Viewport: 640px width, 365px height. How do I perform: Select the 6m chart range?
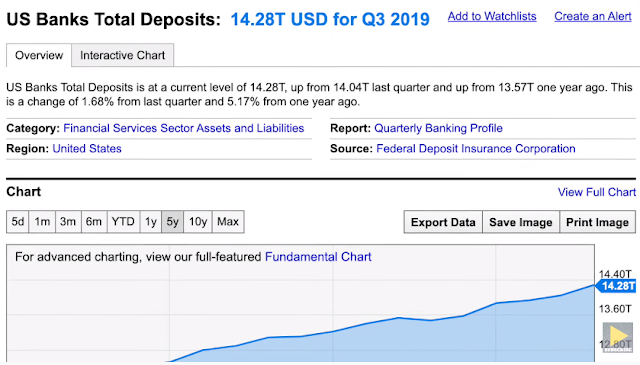(x=94, y=222)
